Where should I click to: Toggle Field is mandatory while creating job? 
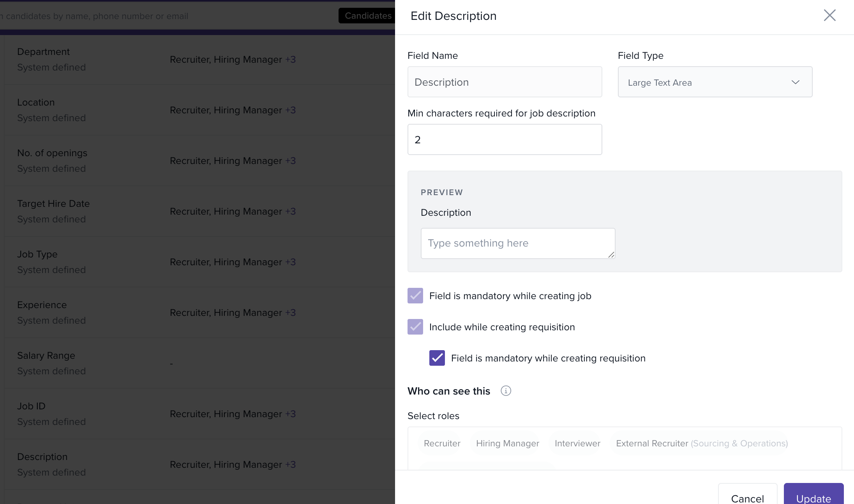(415, 296)
